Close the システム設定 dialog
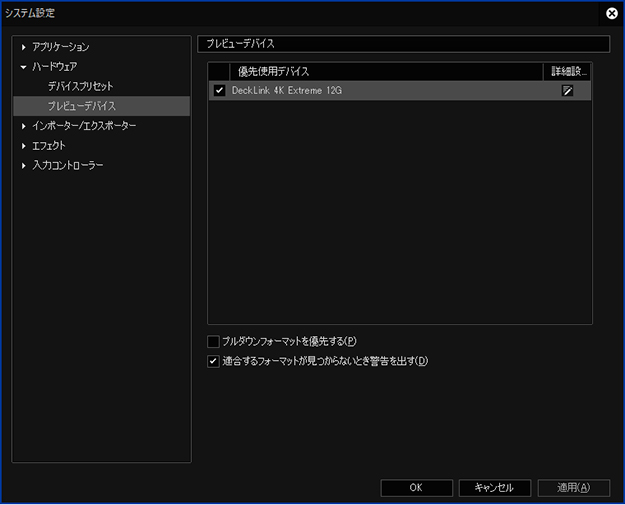 (611, 13)
